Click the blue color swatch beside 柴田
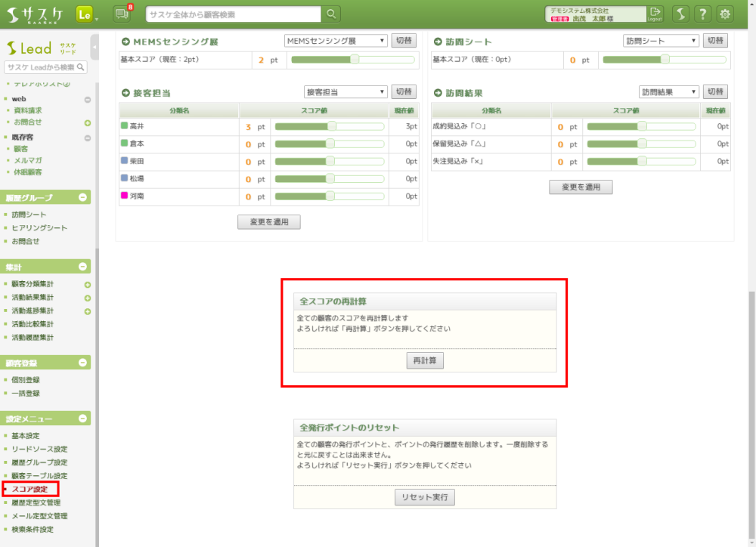 click(x=125, y=160)
